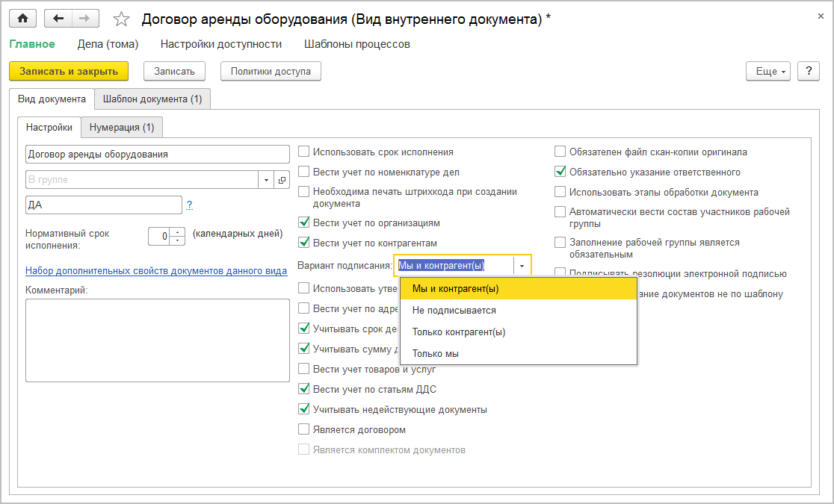Add to favorites with the star icon
Image resolution: width=834 pixels, height=504 pixels.
tap(120, 19)
